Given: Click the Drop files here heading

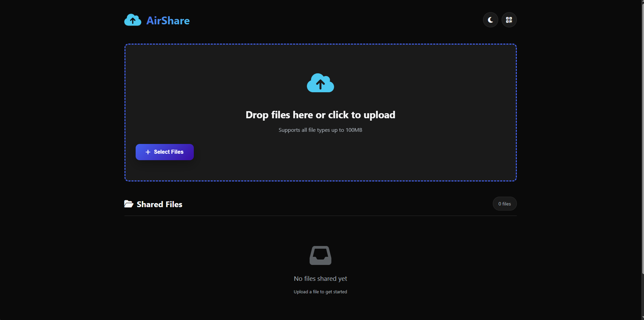Looking at the screenshot, I should [x=320, y=115].
